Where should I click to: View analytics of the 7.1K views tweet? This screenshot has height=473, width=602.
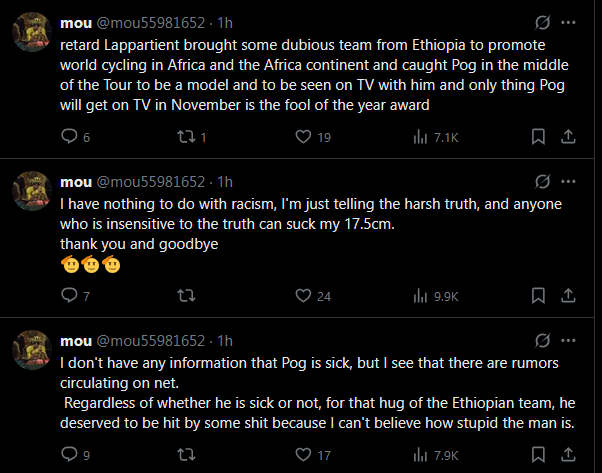click(419, 137)
